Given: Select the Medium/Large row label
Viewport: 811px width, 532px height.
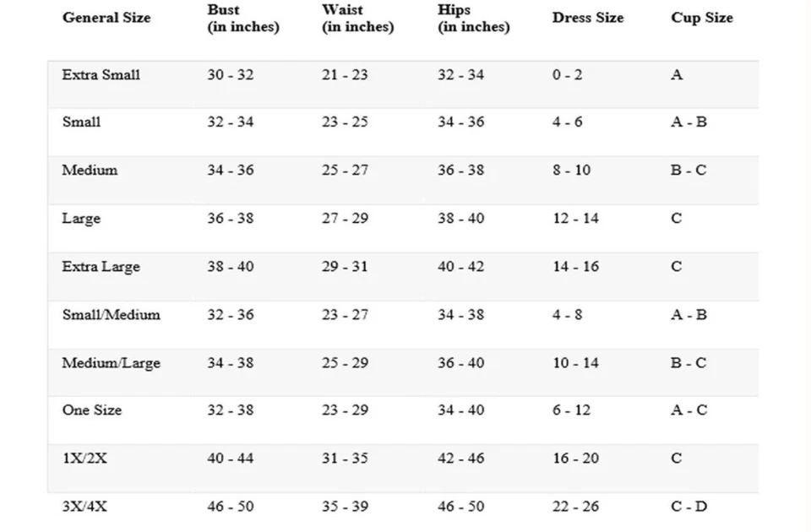Looking at the screenshot, I should (111, 363).
